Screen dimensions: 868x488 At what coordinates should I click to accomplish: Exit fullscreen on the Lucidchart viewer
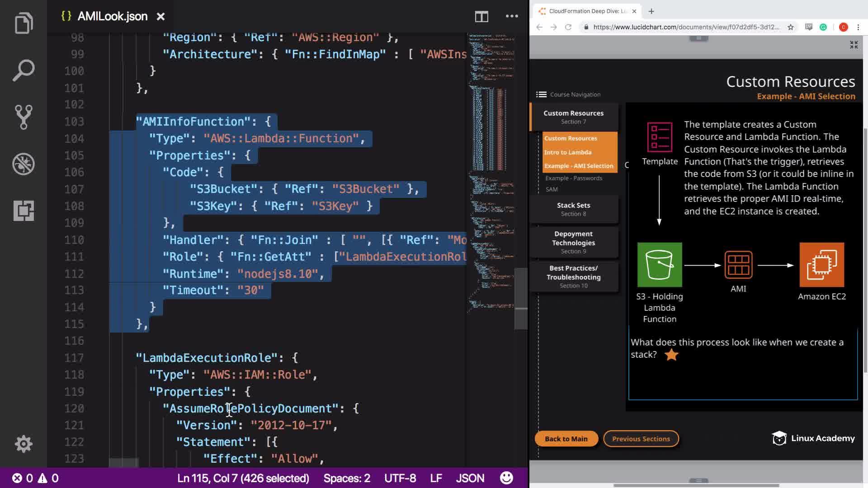(854, 45)
